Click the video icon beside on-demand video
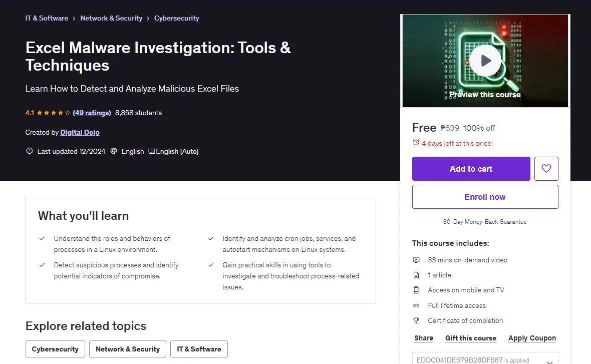This screenshot has width=591, height=364. [x=416, y=260]
